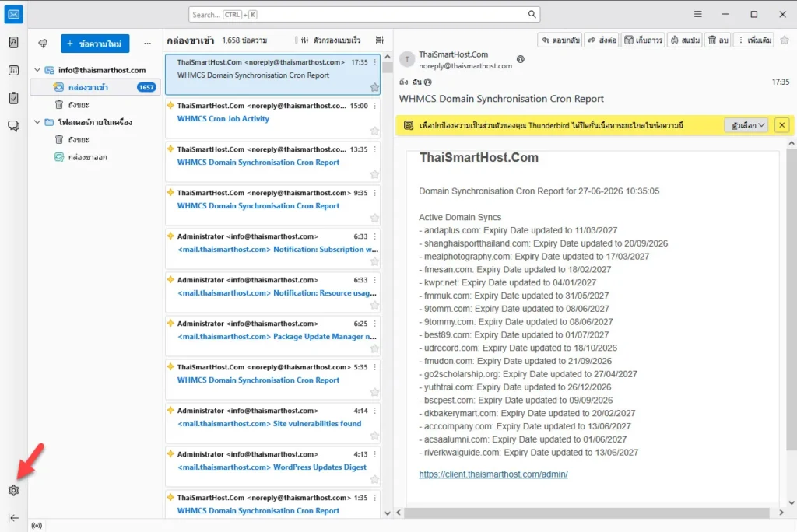Open the 5:35 Domain Synchronisation Cron Report

pyautogui.click(x=273, y=378)
